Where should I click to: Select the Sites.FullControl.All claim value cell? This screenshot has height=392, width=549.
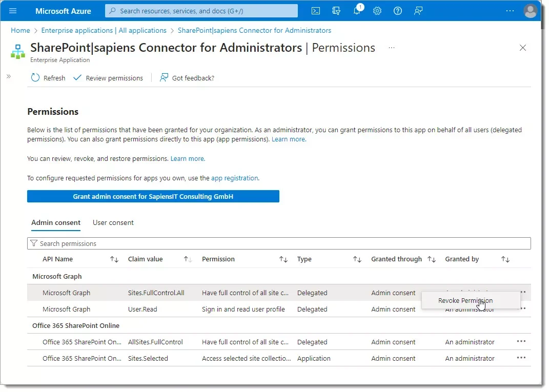click(156, 293)
